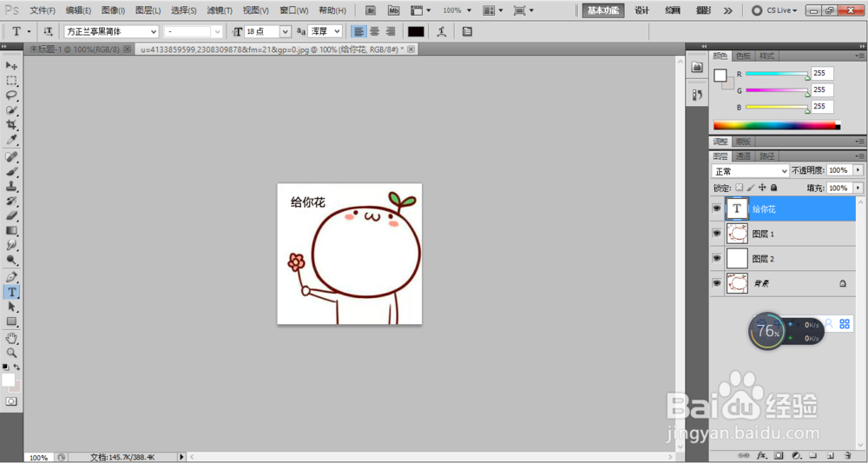Toggle Quick Mask mode
Screen dimensions: 868x463
[x=11, y=401]
